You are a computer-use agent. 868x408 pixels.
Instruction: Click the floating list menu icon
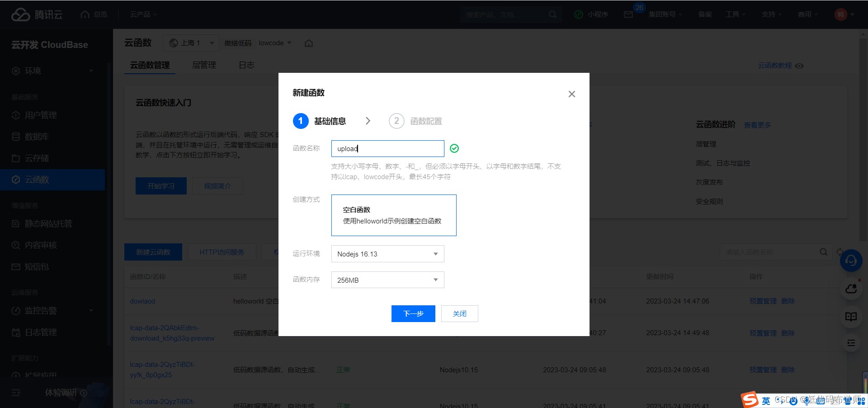[x=851, y=343]
